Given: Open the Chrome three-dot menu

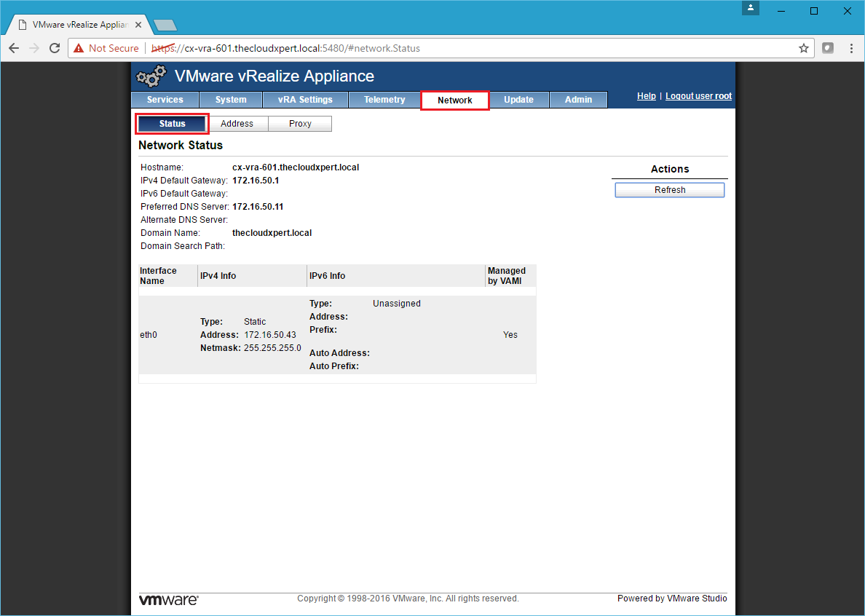Looking at the screenshot, I should [851, 48].
